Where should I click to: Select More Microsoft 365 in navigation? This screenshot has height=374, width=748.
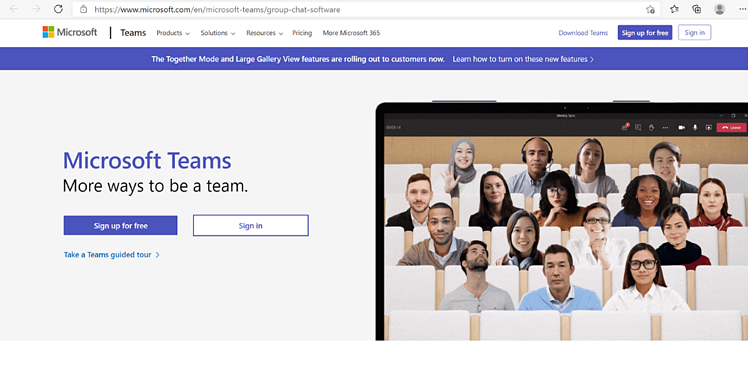(351, 33)
